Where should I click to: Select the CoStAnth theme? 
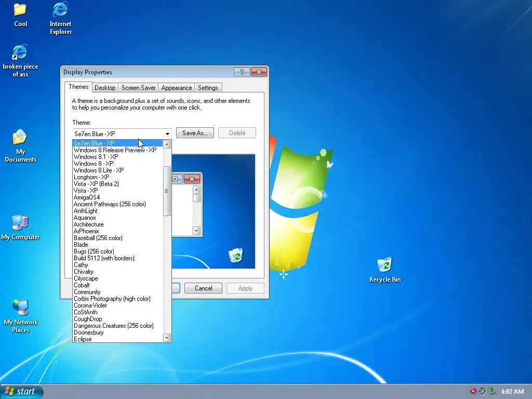[118, 312]
